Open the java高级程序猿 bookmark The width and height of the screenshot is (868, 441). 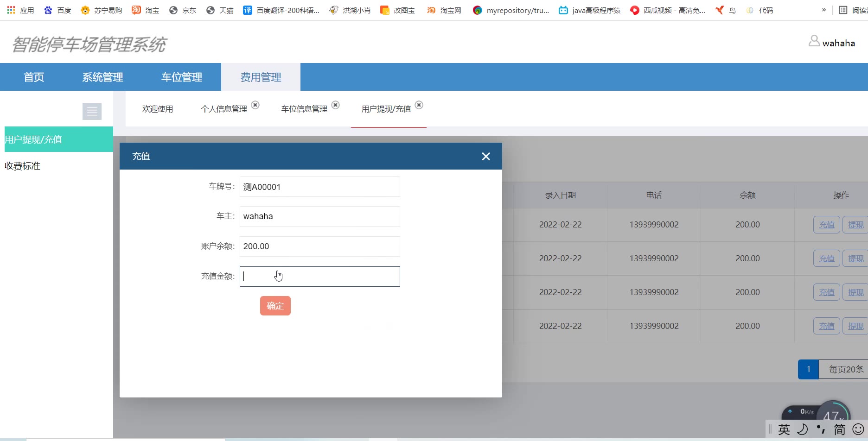[x=589, y=10]
